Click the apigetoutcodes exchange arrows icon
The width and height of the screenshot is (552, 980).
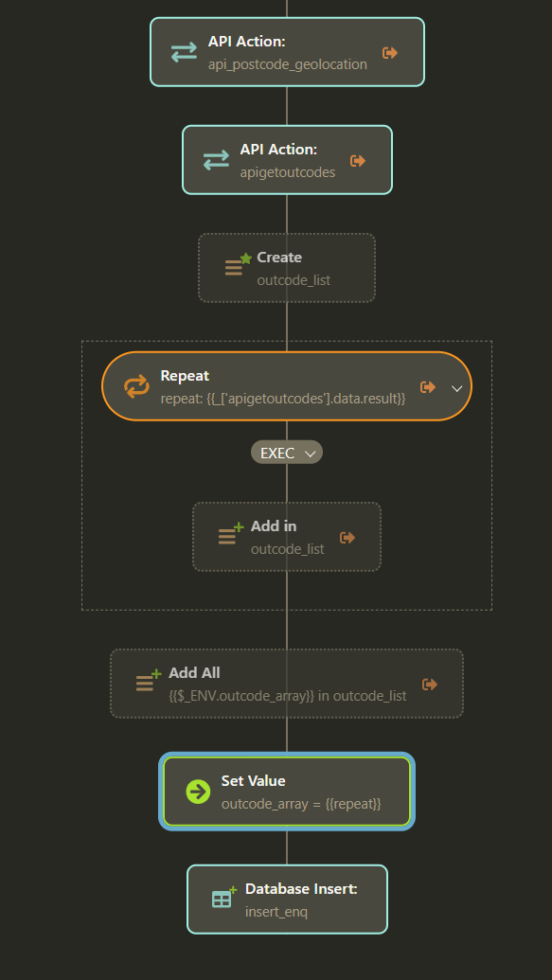(216, 161)
